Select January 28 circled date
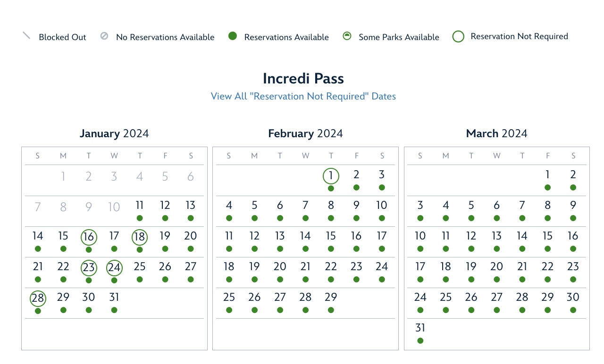The height and width of the screenshot is (364, 604). (x=38, y=298)
